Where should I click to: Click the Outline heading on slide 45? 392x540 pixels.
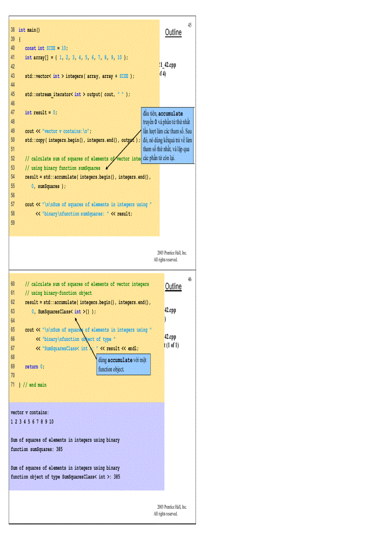(173, 32)
